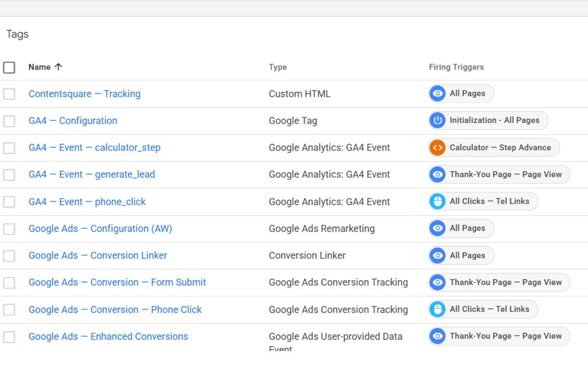Click the power icon on Initialization - All Pages trigger

tap(437, 120)
